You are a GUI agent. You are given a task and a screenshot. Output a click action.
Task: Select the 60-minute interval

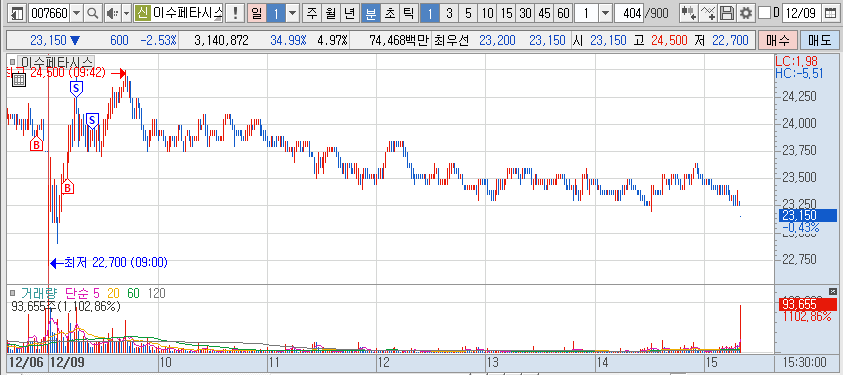563,13
